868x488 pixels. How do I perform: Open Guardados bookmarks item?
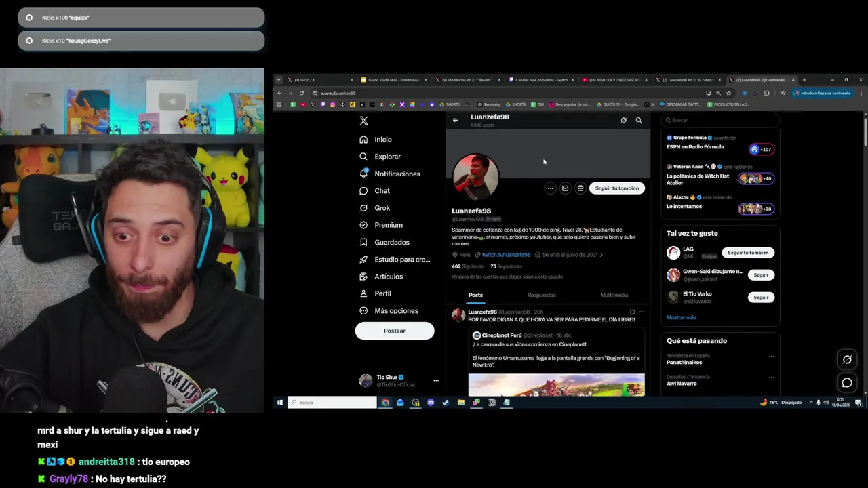(x=384, y=243)
